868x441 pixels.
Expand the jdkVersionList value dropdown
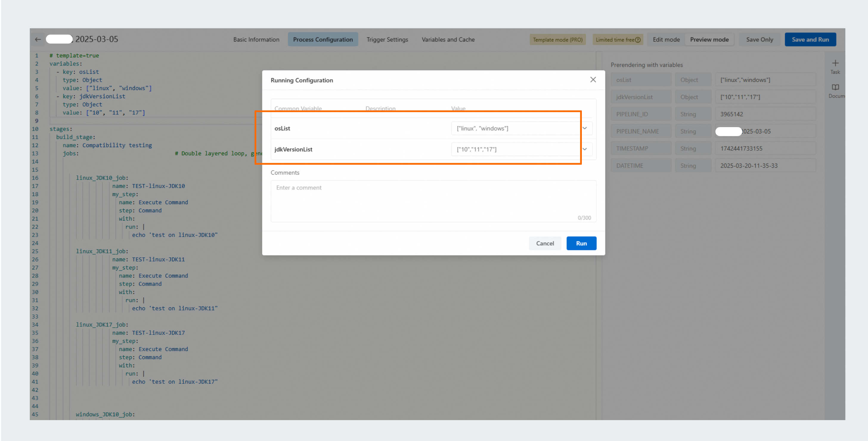pyautogui.click(x=585, y=149)
